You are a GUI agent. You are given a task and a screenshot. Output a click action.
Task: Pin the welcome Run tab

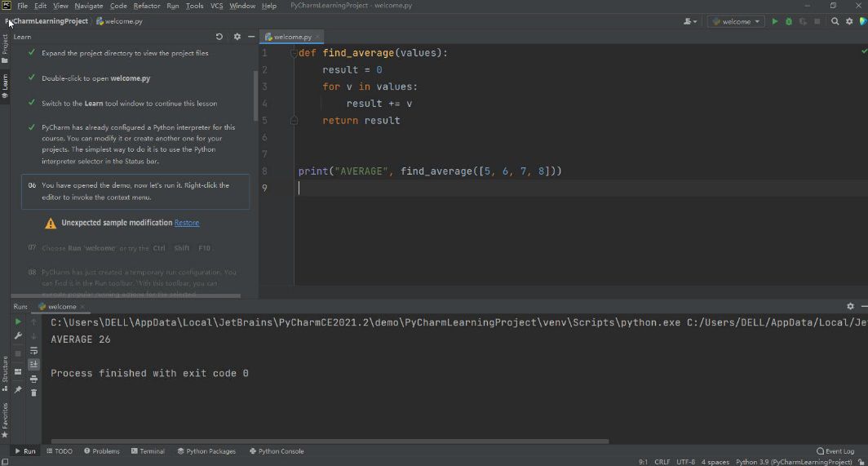(x=18, y=389)
